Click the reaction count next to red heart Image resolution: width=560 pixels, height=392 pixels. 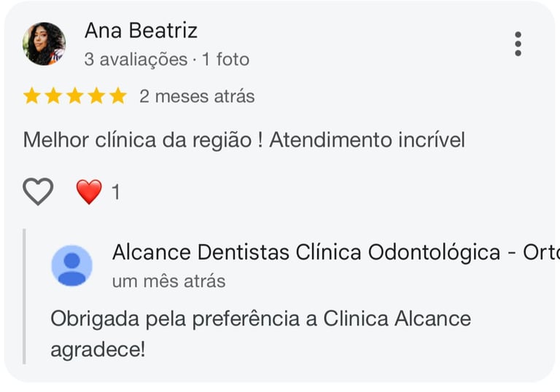(x=115, y=192)
